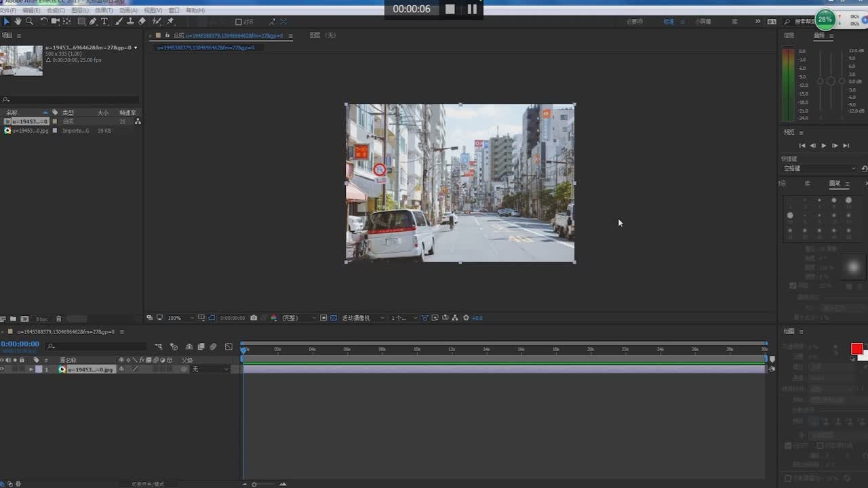Click the reset exposure icon in viewer
The width and height of the screenshot is (868, 488).
point(466,318)
